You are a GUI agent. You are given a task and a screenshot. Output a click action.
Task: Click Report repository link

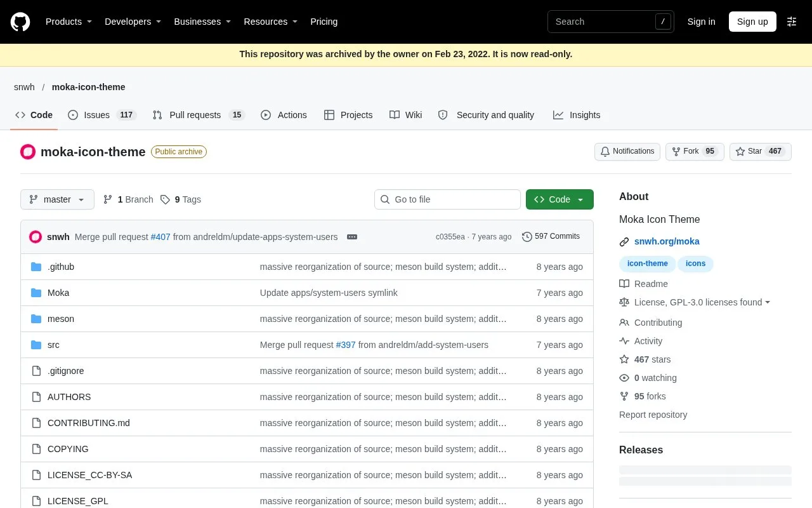point(653,415)
